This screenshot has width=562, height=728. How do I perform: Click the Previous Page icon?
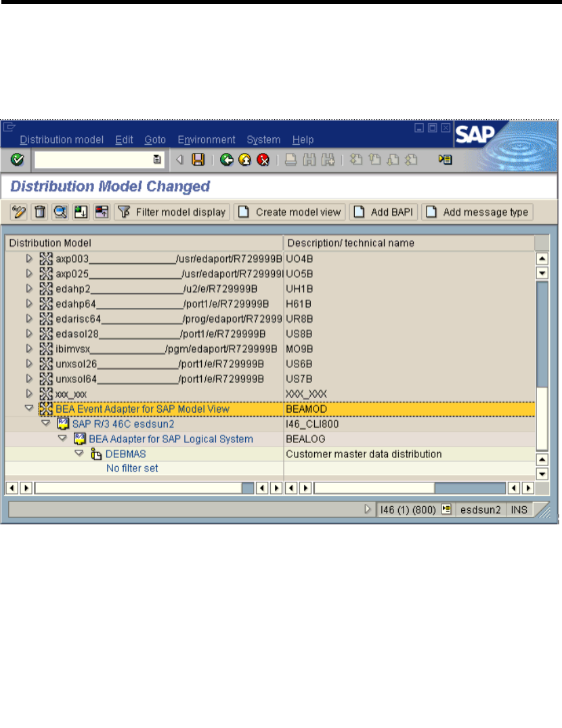[x=374, y=160]
